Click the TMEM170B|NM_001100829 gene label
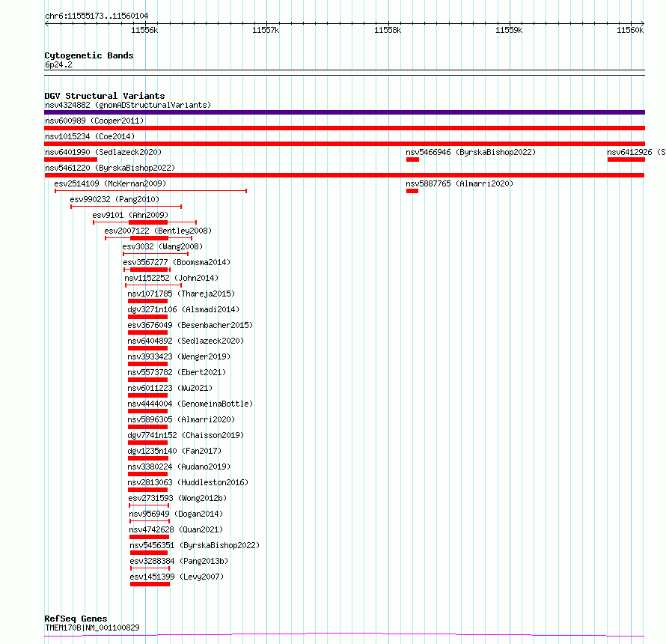 [x=92, y=628]
